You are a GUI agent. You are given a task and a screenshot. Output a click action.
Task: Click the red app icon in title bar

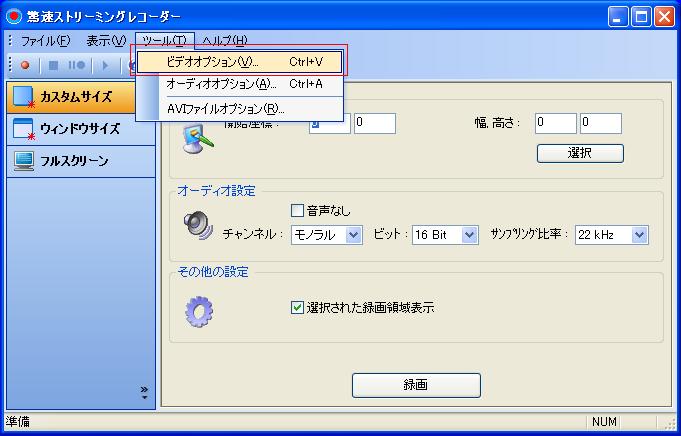click(x=14, y=17)
